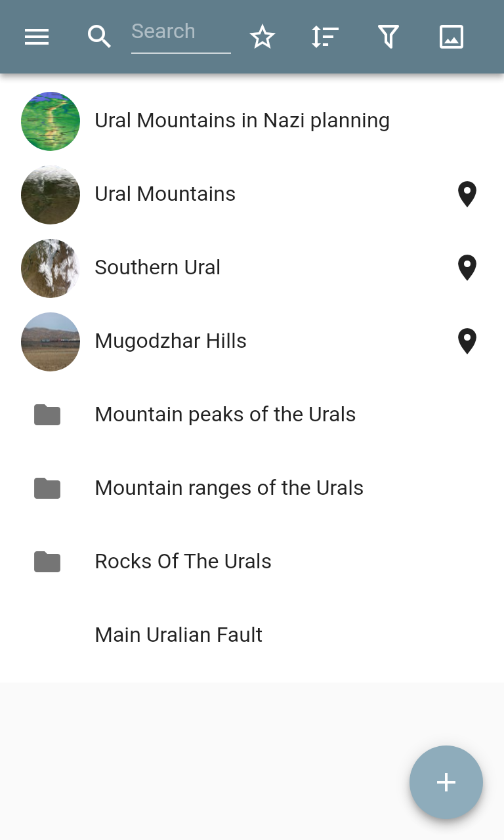The width and height of the screenshot is (504, 840).
Task: Tap the add floating plus button
Action: 446,782
